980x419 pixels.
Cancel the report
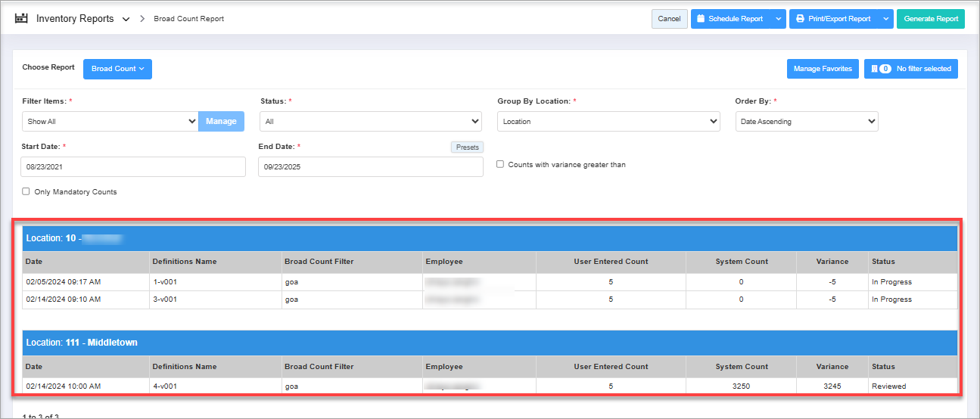(669, 19)
